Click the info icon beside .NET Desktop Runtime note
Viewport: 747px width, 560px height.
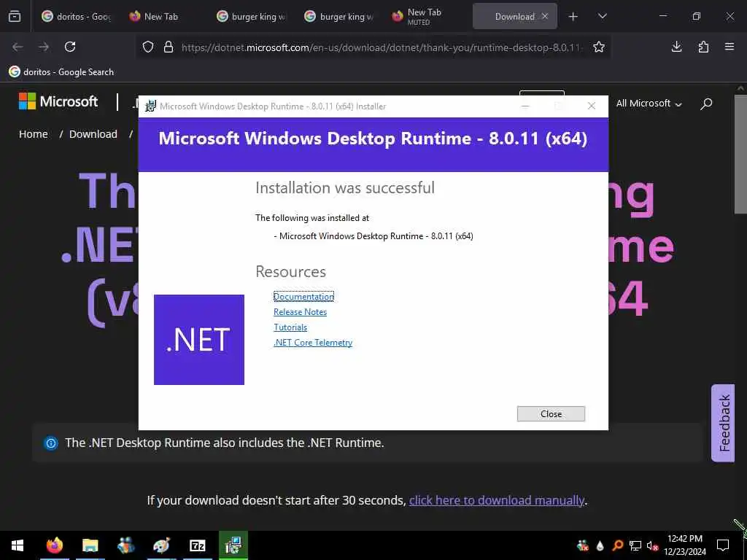(51, 443)
